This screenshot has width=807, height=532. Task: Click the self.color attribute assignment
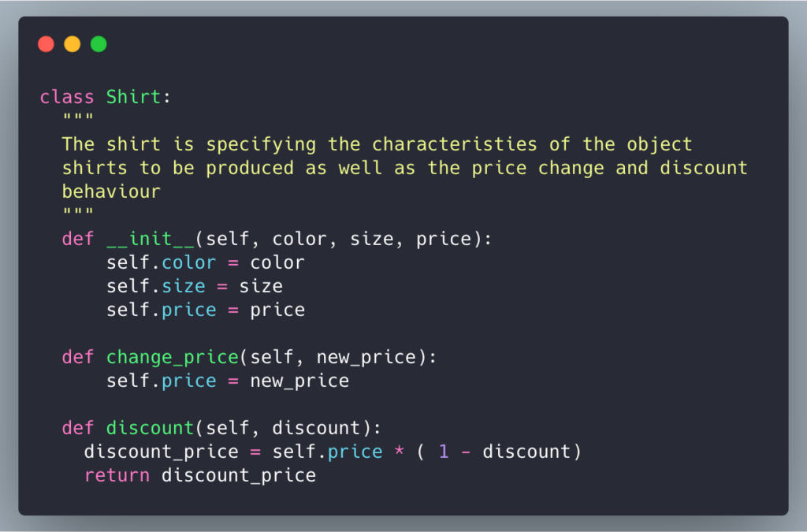(x=161, y=262)
